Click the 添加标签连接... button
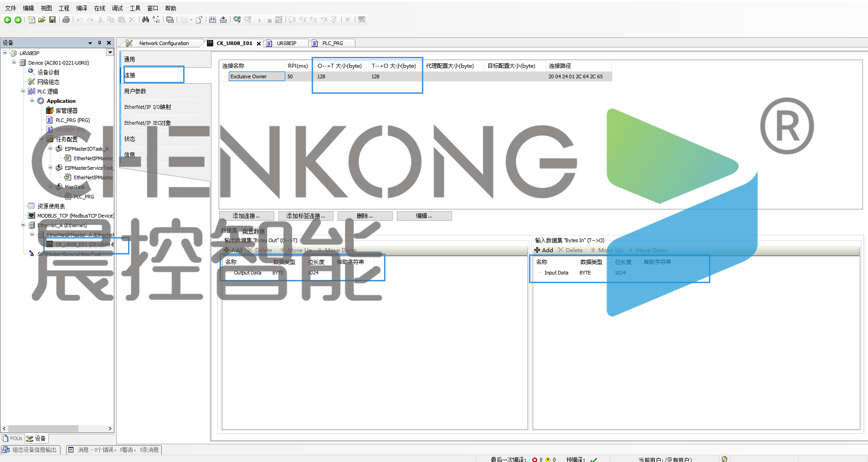This screenshot has height=462, width=868. 306,216
